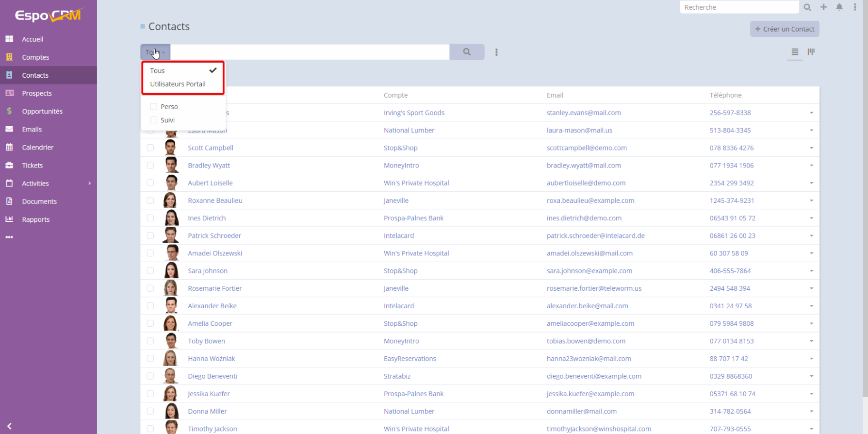868x434 pixels.
Task: Expand the Activities submenu arrow
Action: tap(90, 184)
